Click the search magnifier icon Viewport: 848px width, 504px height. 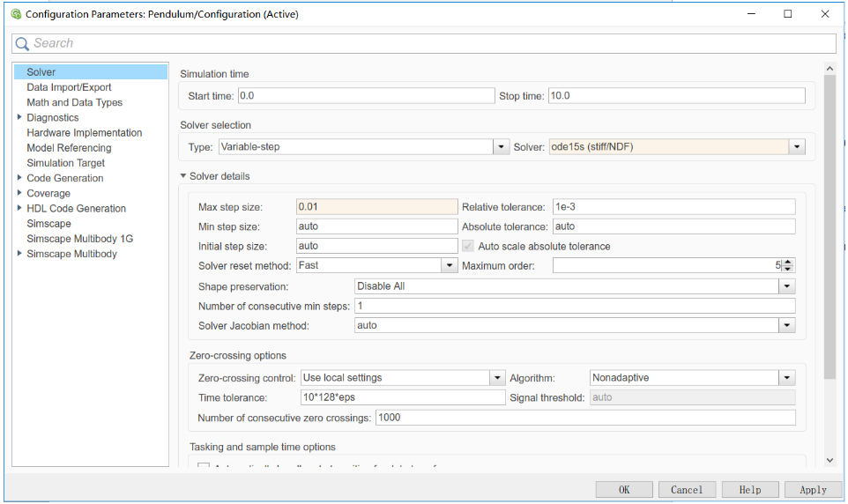tap(22, 44)
